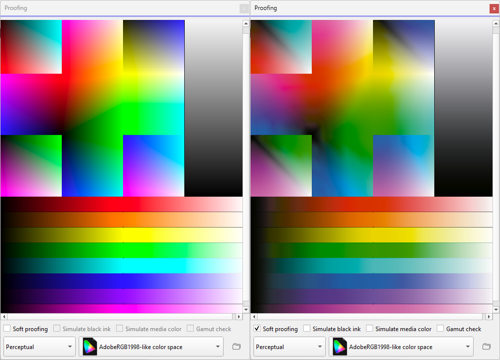Close the left Proofing window
This screenshot has width=500, height=360.
(244, 9)
